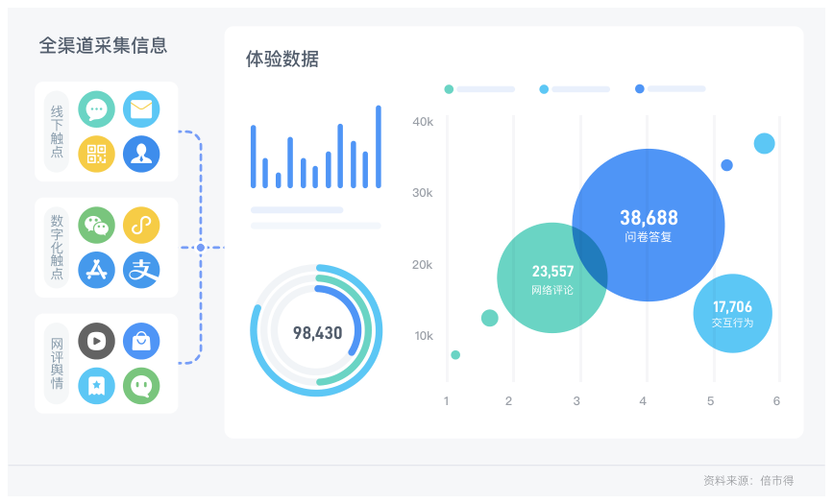Click x-axis label 2
This screenshot has width=833, height=504.
pyautogui.click(x=508, y=401)
